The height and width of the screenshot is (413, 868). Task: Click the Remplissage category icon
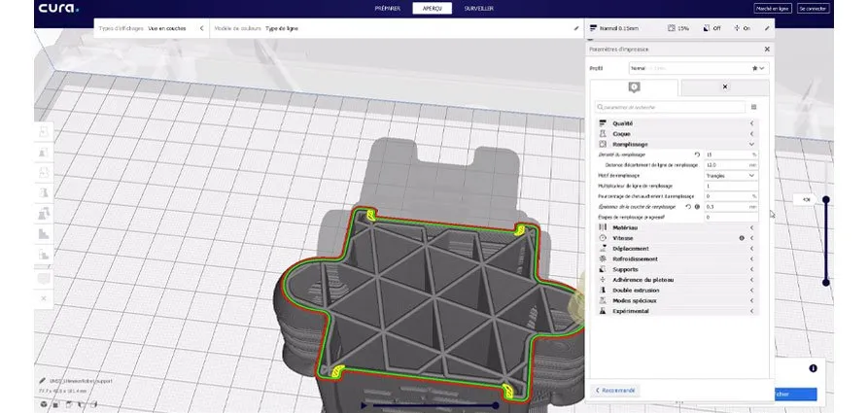tap(603, 145)
